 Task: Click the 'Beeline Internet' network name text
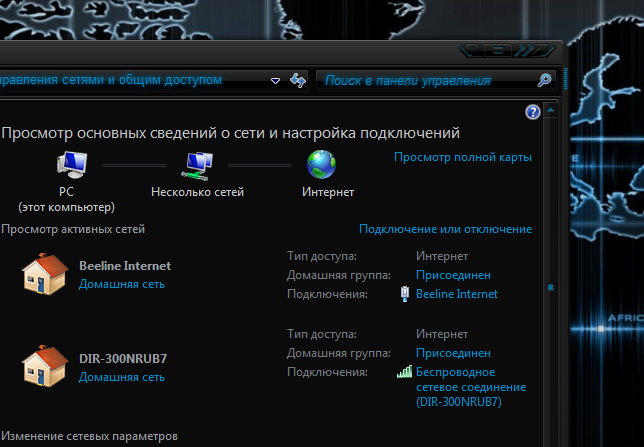[125, 266]
